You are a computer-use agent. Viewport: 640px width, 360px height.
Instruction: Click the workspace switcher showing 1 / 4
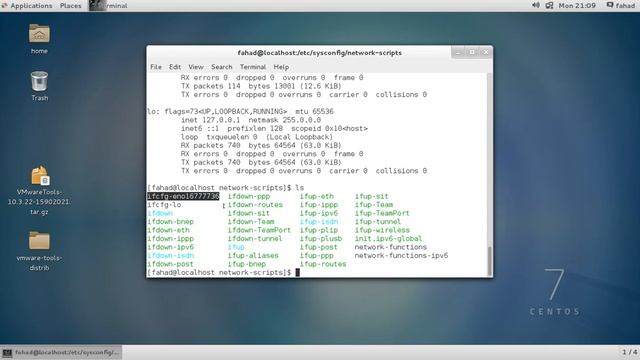[629, 352]
